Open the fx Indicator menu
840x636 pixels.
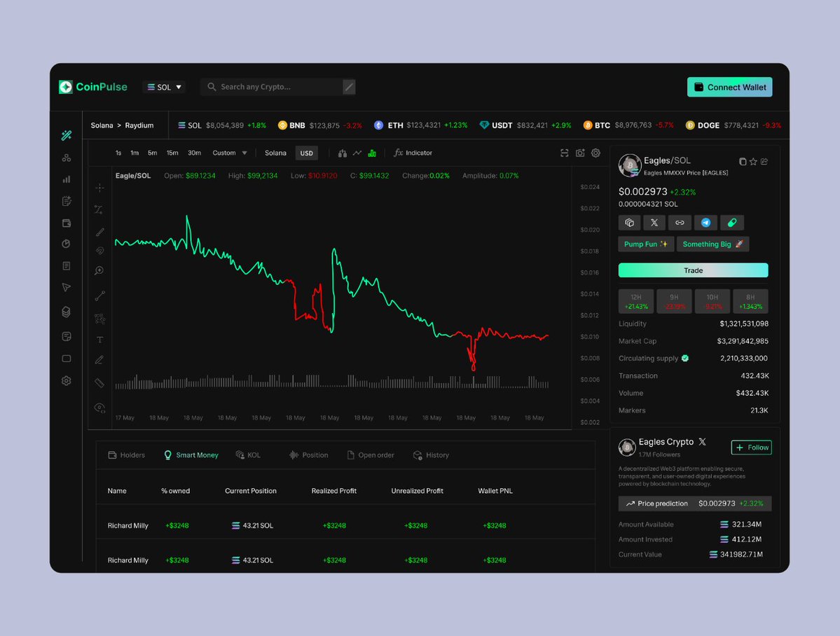[413, 153]
